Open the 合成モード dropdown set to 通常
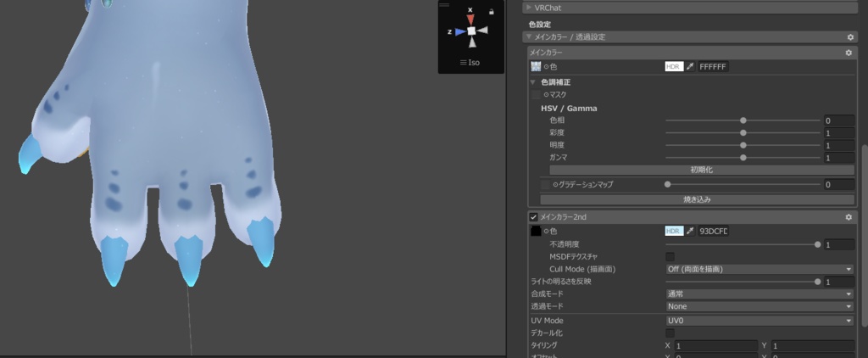This screenshot has width=868, height=358. coord(759,294)
